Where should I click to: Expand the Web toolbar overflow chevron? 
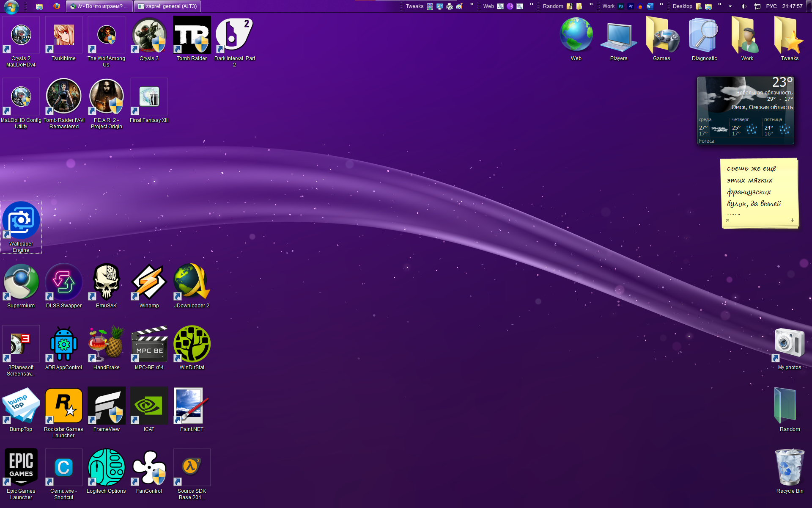click(532, 5)
